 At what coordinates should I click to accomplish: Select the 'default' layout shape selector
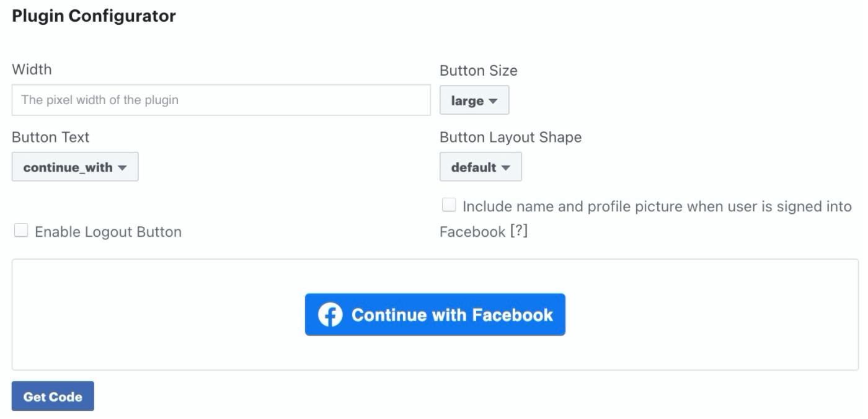(480, 166)
